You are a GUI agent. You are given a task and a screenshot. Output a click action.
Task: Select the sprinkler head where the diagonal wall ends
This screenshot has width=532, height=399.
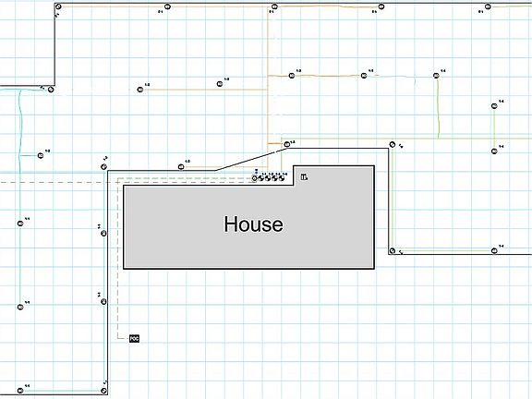[x=286, y=144]
